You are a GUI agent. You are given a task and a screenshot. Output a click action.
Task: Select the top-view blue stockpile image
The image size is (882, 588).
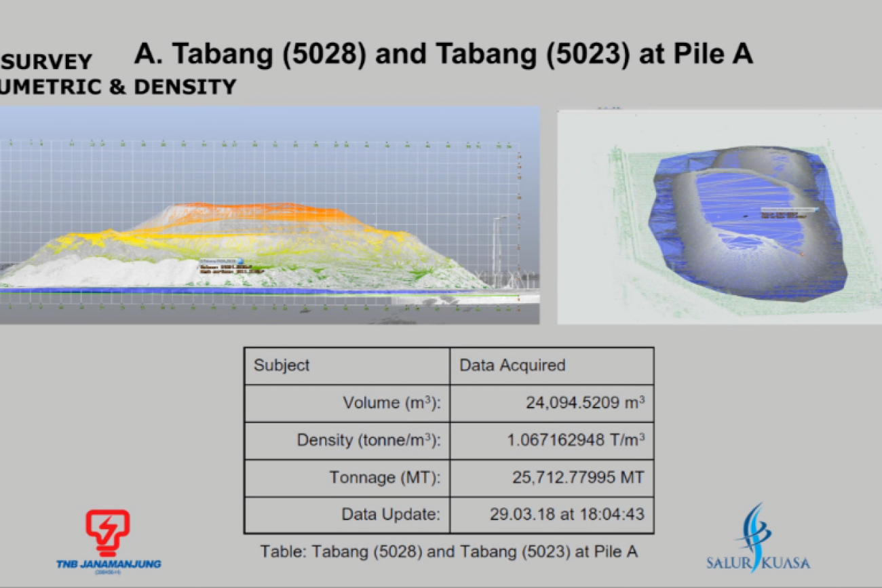[719, 217]
